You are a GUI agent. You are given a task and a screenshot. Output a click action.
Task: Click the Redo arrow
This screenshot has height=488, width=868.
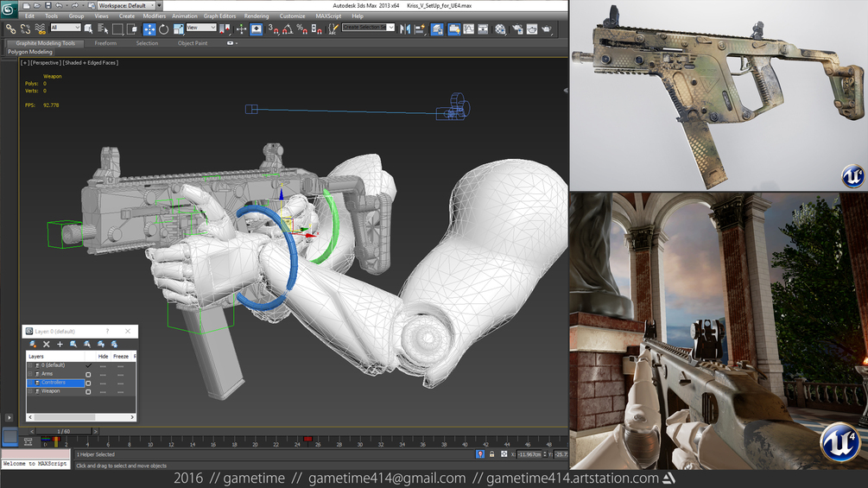point(75,5)
